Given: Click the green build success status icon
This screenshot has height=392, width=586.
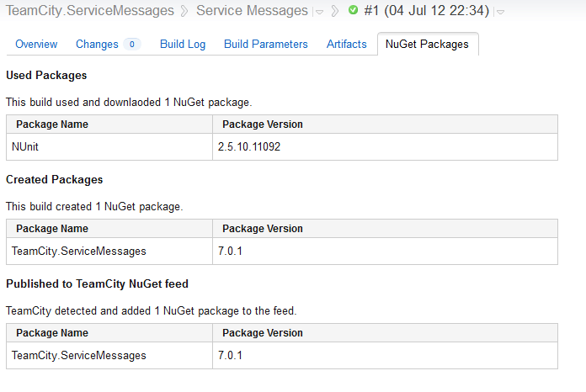Looking at the screenshot, I should pyautogui.click(x=354, y=11).
